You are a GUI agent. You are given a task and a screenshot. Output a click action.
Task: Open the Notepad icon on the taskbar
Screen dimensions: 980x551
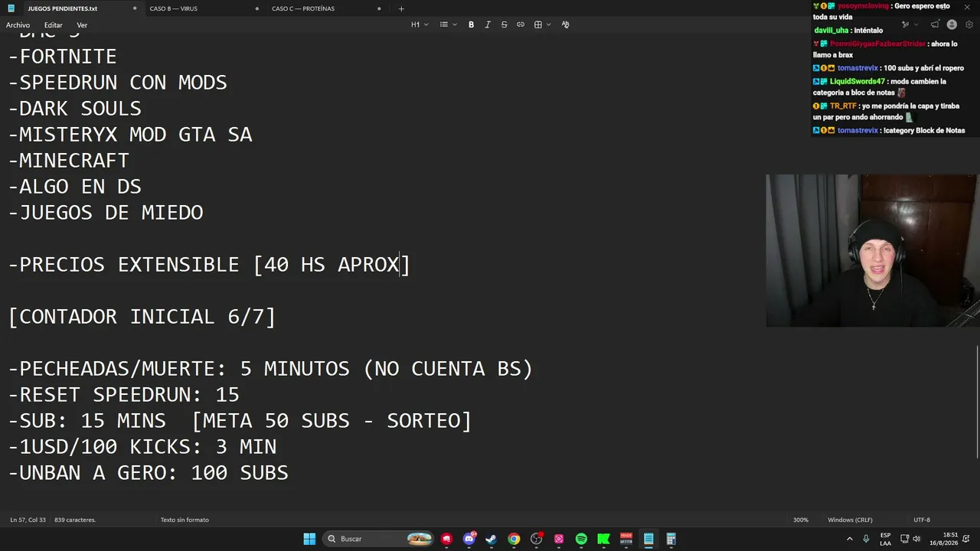click(648, 539)
